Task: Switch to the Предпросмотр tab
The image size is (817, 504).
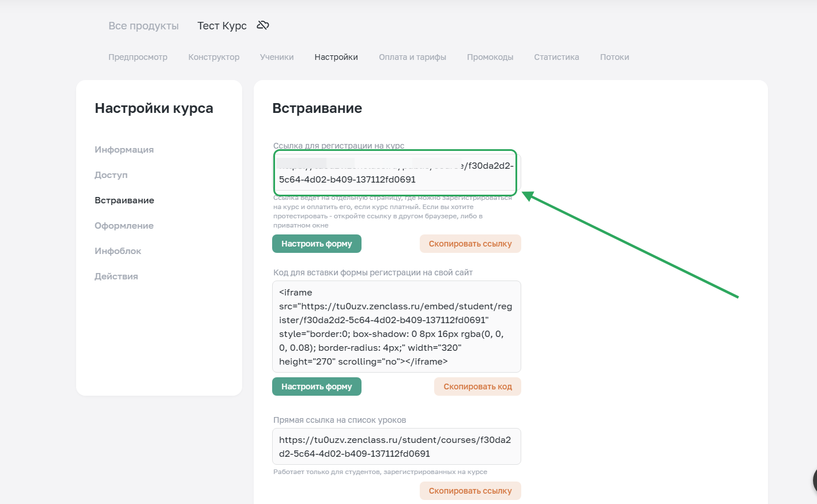Action: coord(138,57)
